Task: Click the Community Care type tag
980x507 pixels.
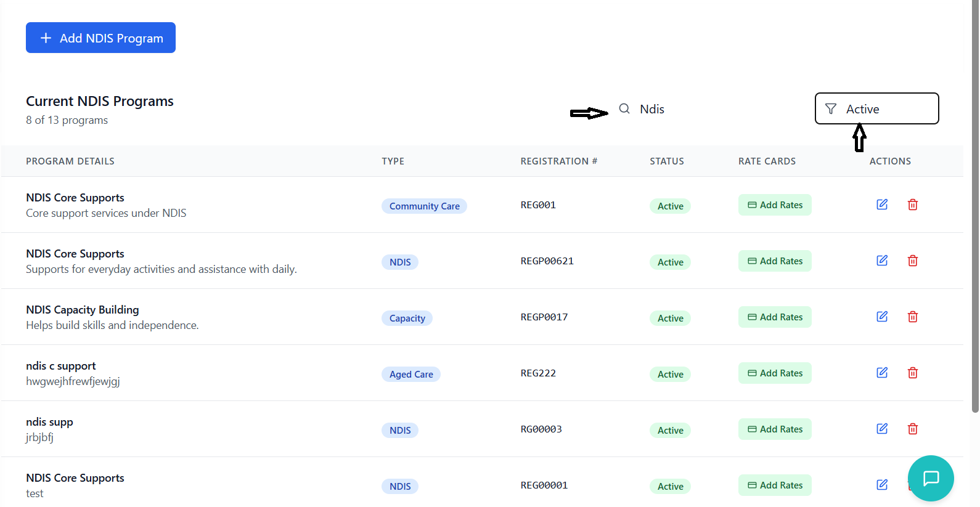Action: coord(424,206)
